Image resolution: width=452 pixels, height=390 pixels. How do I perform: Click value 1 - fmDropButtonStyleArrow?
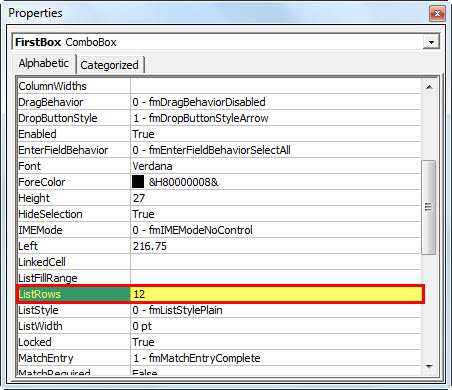coord(201,118)
